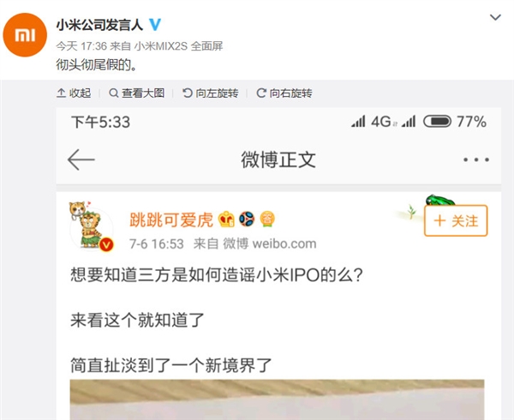Viewport: 514px width, 420px height.
Task: Tap the back arrow in 微博正文 header
Action: [x=81, y=159]
